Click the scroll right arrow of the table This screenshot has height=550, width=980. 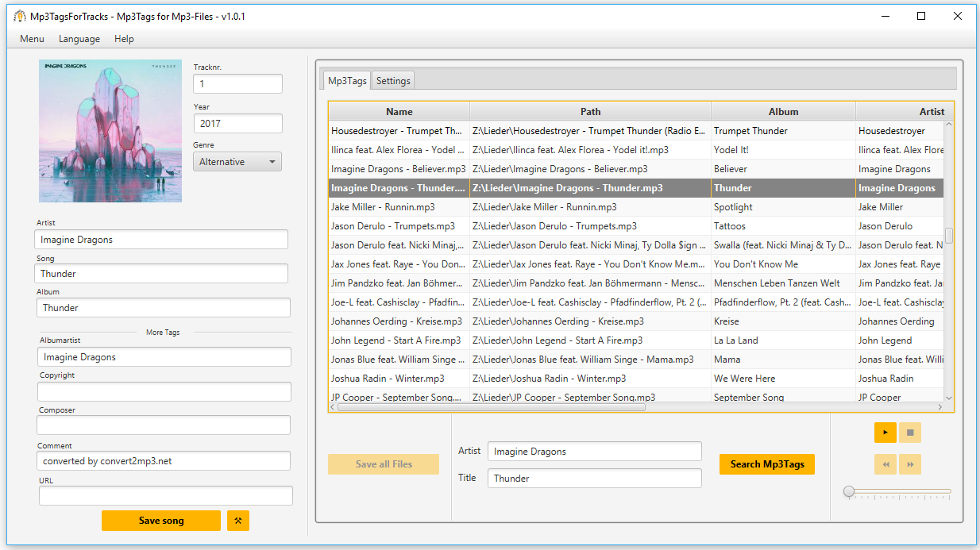(939, 407)
